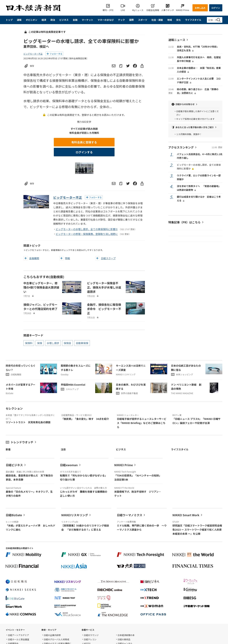Click the bottom 保存 paperclip icon
228x644 pixels.
[x=26, y=183]
